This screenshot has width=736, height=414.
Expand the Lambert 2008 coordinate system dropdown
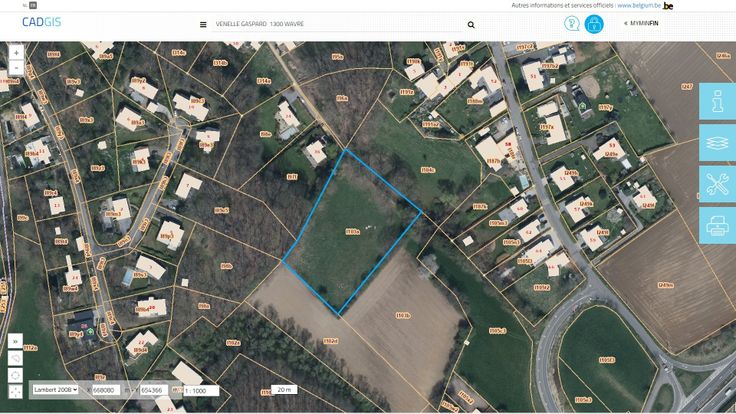[x=55, y=390]
